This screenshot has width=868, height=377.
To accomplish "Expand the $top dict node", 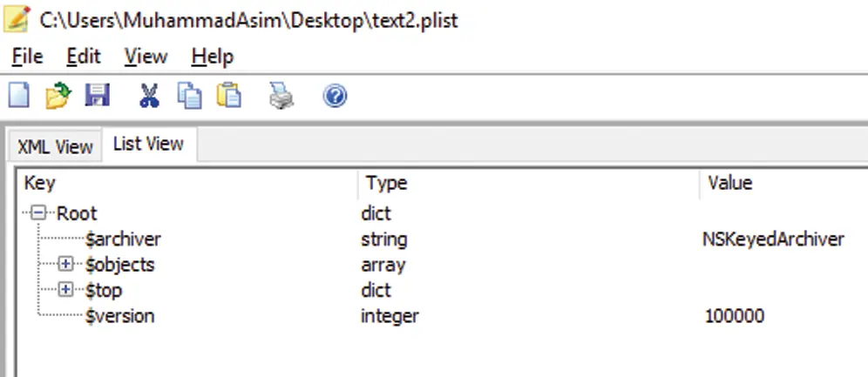I will (66, 289).
